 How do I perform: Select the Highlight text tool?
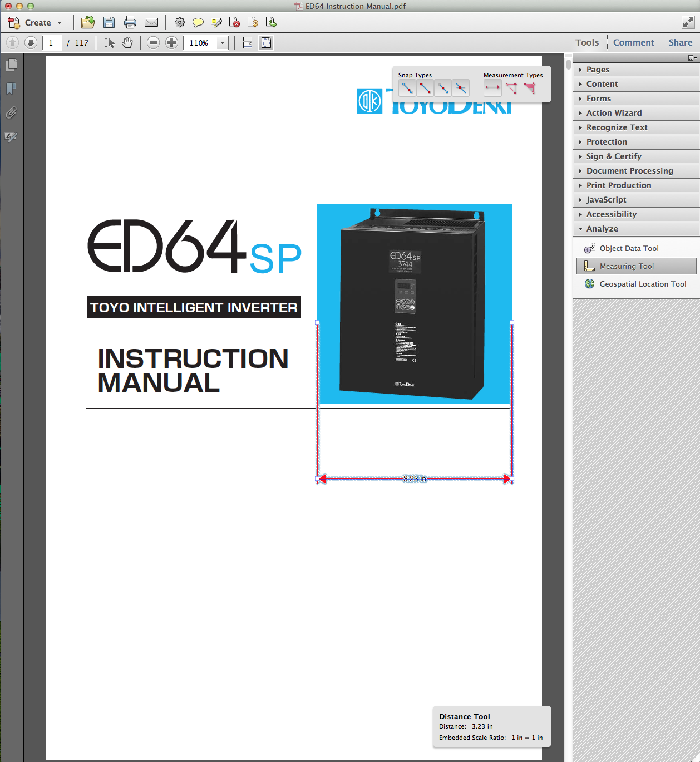216,22
